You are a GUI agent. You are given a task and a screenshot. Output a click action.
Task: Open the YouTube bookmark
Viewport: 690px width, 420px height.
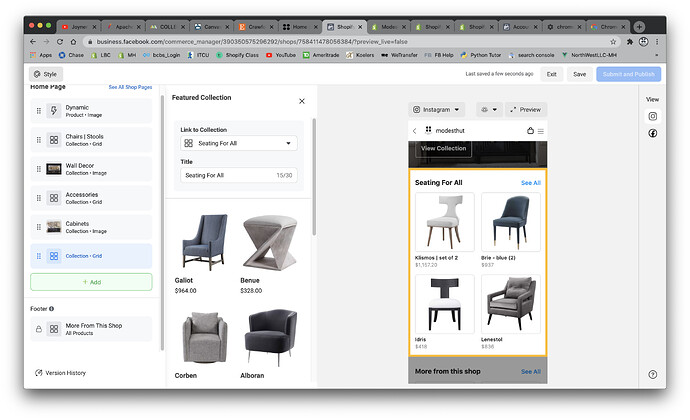pyautogui.click(x=281, y=55)
